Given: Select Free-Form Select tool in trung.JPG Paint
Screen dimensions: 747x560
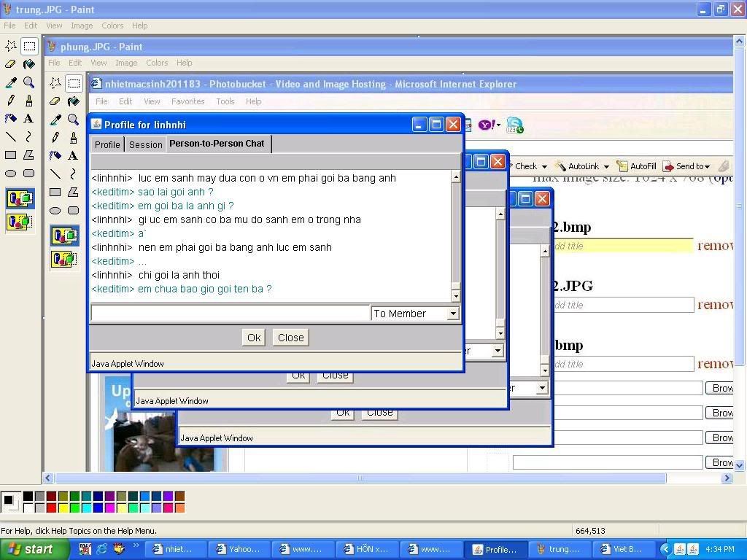Looking at the screenshot, I should pos(10,46).
